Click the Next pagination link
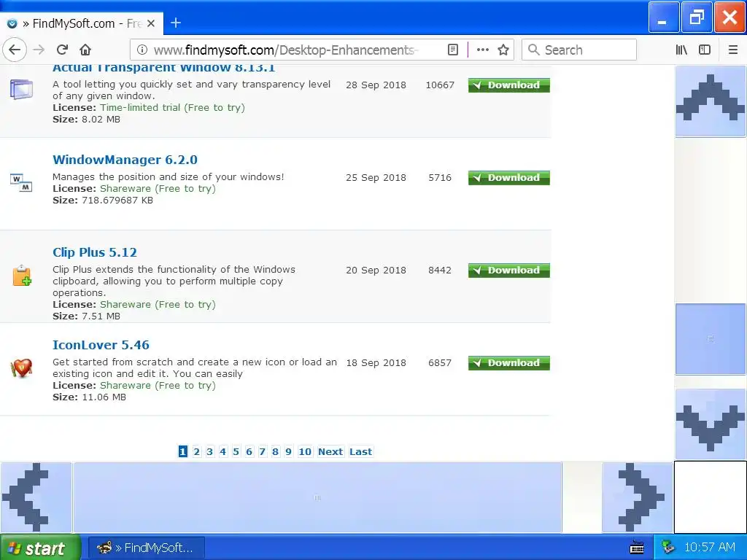The image size is (747, 560). 330,451
